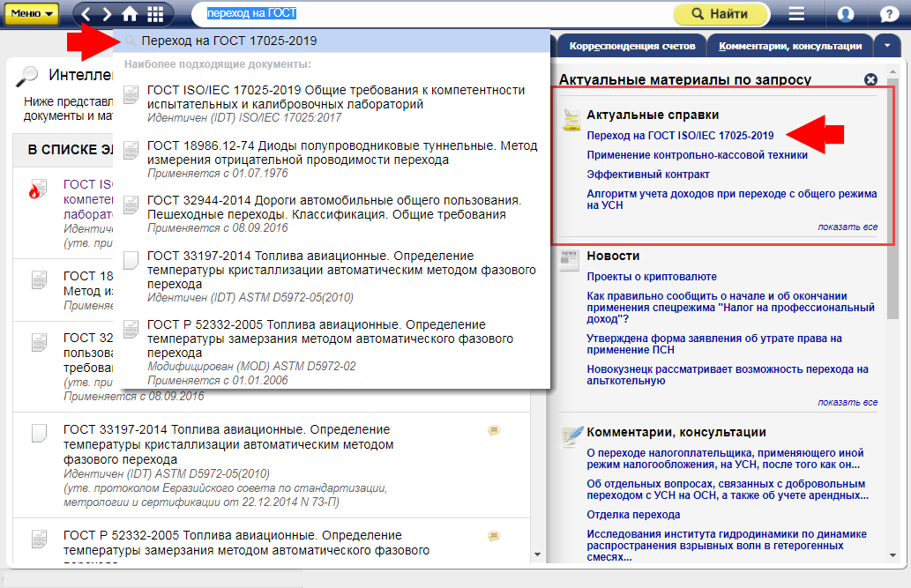Switch to Корреспонденция счетов tab
The image size is (911, 588).
coord(632,46)
